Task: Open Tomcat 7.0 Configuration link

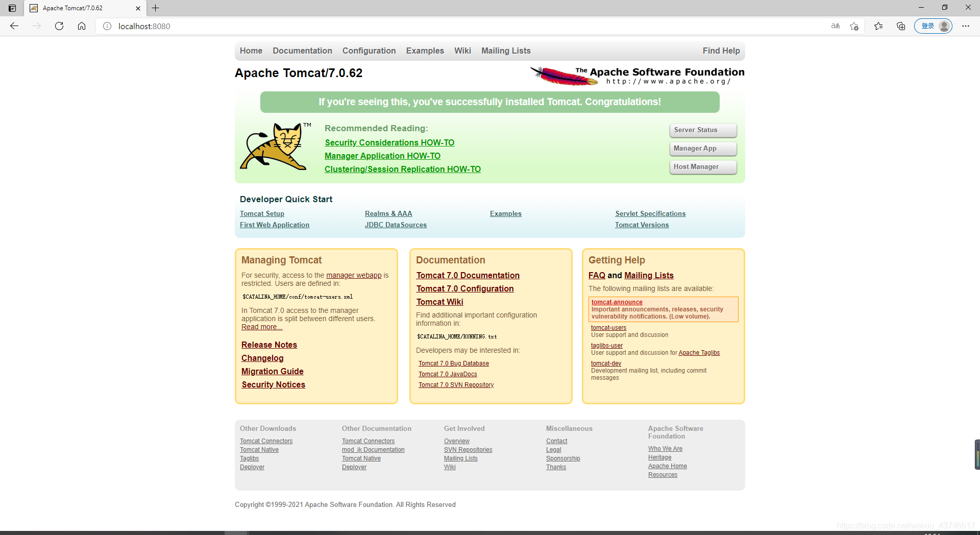Action: (x=465, y=289)
